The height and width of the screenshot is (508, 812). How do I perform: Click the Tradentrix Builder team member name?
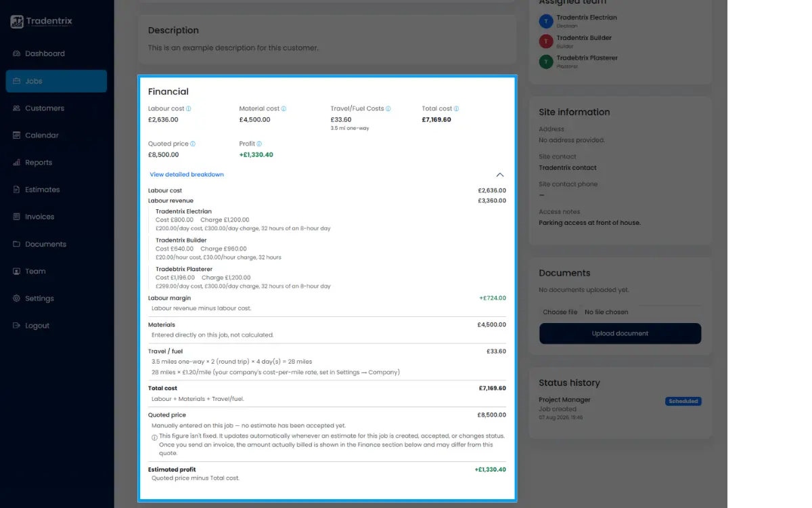(x=584, y=38)
